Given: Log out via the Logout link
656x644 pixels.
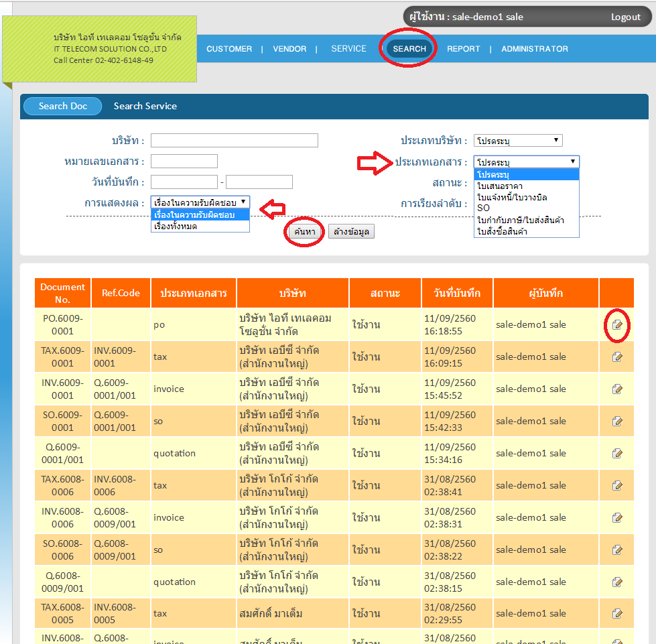Looking at the screenshot, I should 626,17.
